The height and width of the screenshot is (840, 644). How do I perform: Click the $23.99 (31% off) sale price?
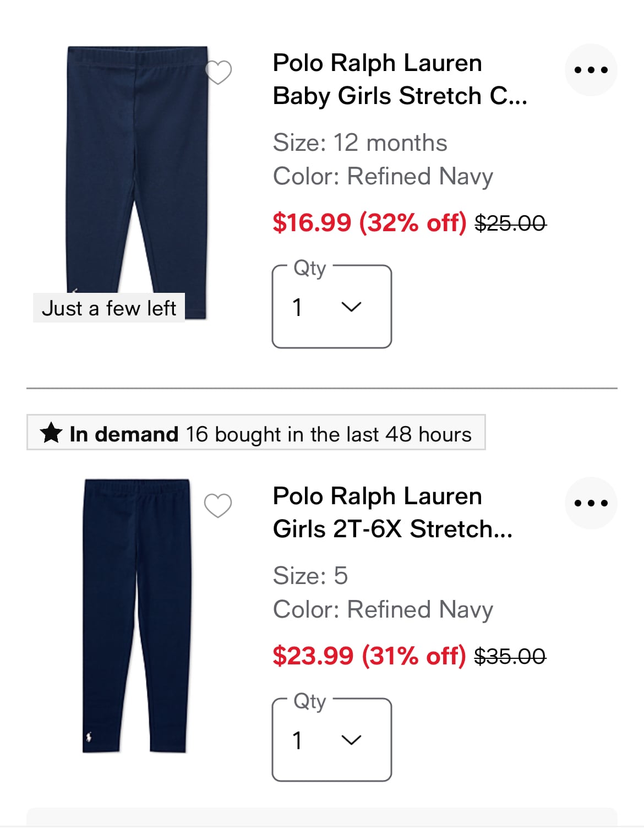coord(369,656)
